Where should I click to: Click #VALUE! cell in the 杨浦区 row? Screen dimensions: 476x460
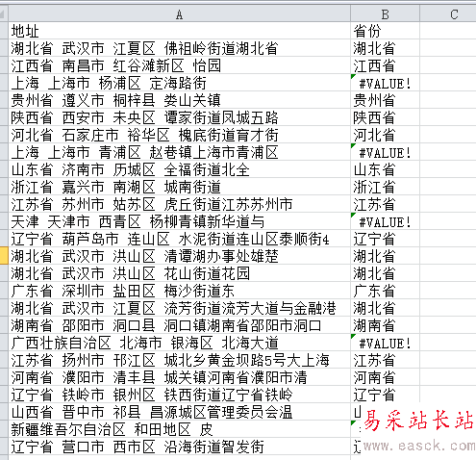click(x=385, y=83)
